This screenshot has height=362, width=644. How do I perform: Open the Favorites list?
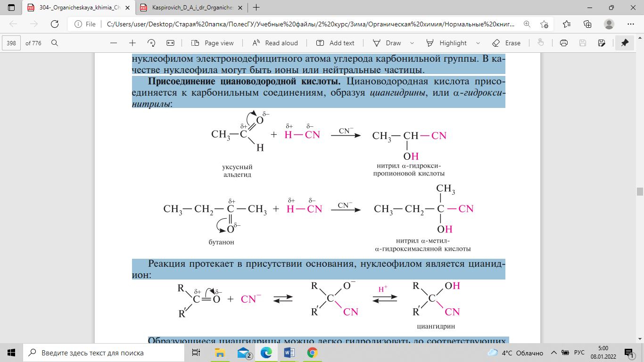(x=566, y=24)
